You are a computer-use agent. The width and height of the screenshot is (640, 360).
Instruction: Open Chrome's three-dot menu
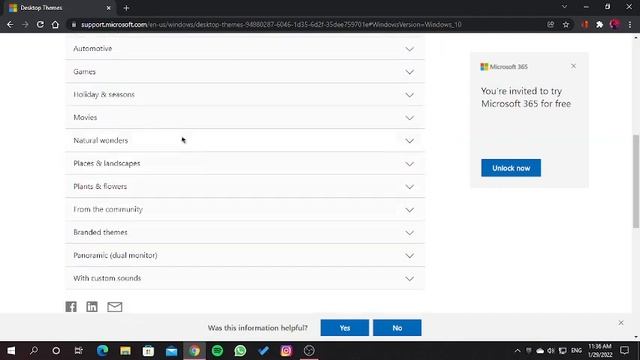click(630, 24)
